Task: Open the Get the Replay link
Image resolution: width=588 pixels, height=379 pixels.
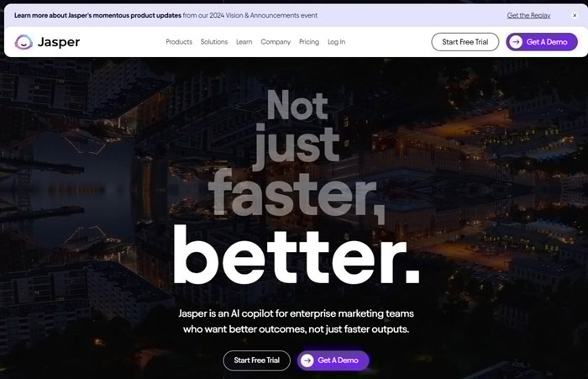Action: [528, 15]
